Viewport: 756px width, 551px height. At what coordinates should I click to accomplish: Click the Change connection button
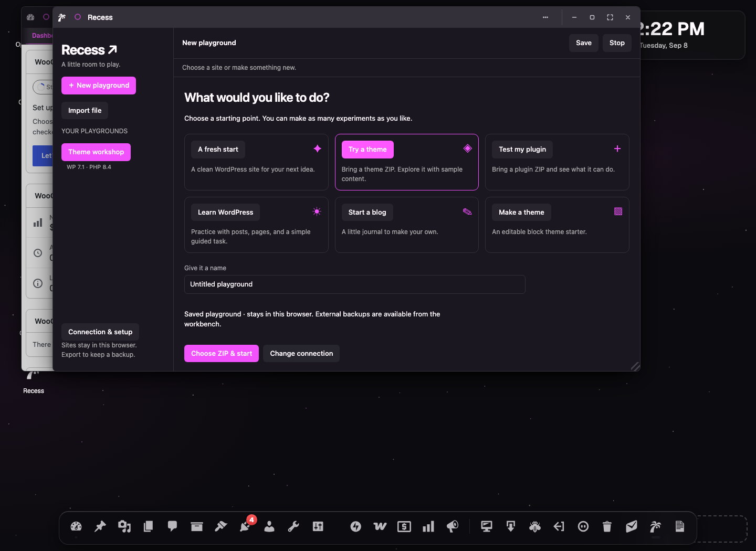pyautogui.click(x=301, y=354)
